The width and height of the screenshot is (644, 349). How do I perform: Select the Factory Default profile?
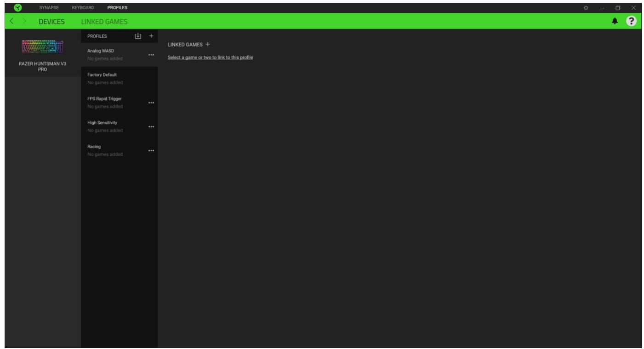point(120,78)
